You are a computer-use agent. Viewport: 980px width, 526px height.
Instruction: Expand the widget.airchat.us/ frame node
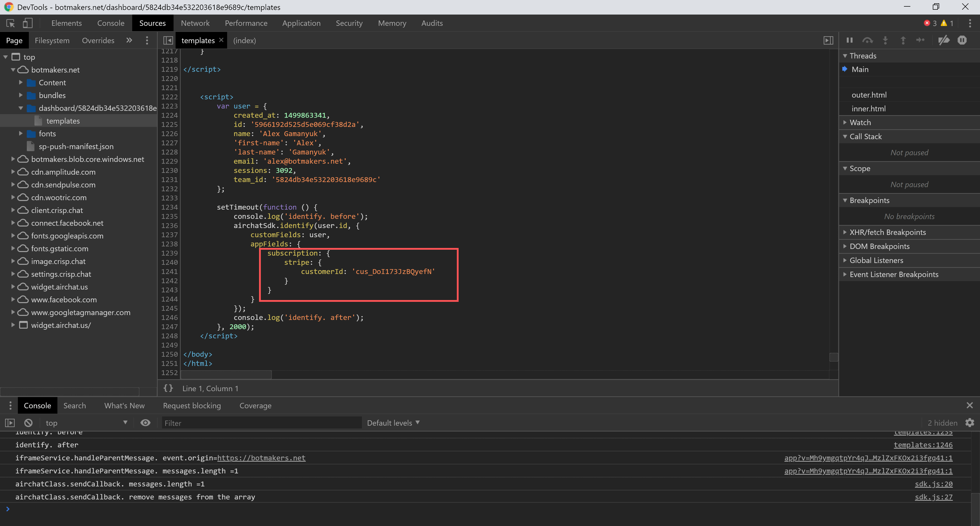tap(13, 325)
